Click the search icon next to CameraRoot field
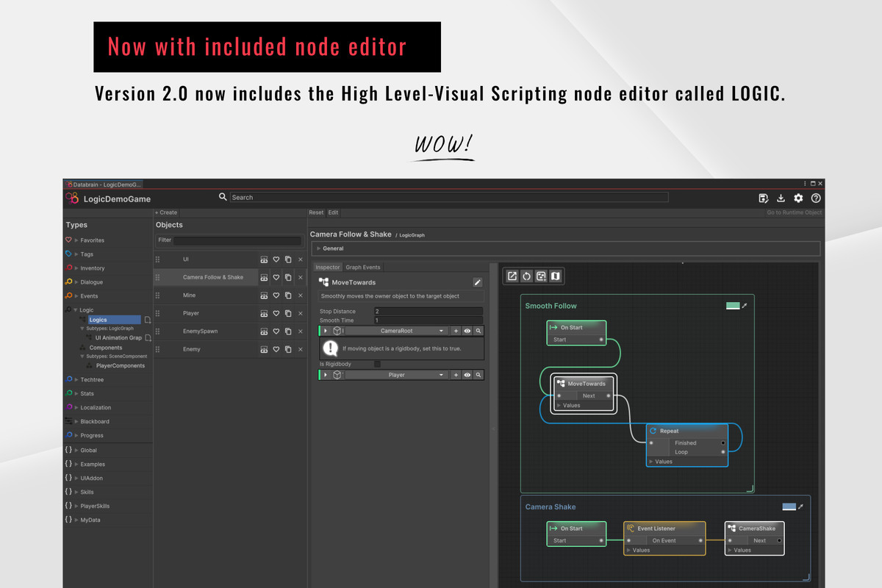The width and height of the screenshot is (882, 588). (x=478, y=331)
